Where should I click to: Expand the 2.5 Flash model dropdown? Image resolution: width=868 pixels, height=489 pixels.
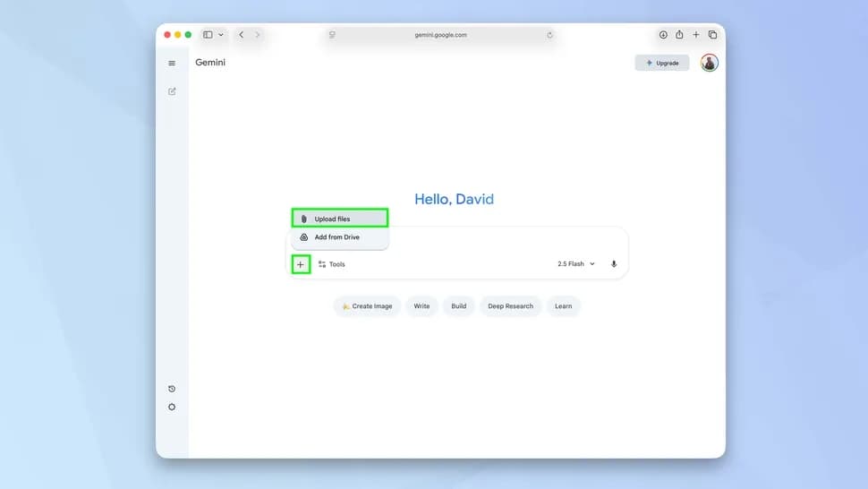576,264
